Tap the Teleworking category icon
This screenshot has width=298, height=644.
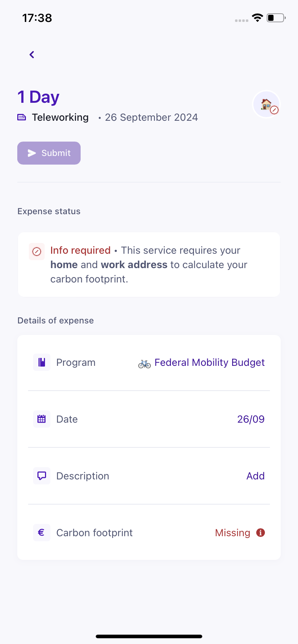pyautogui.click(x=22, y=117)
